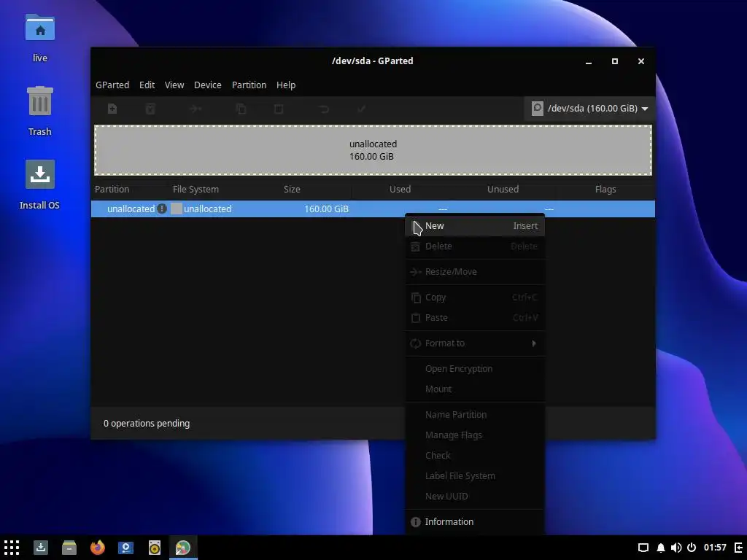Open the Edit menu

click(147, 85)
